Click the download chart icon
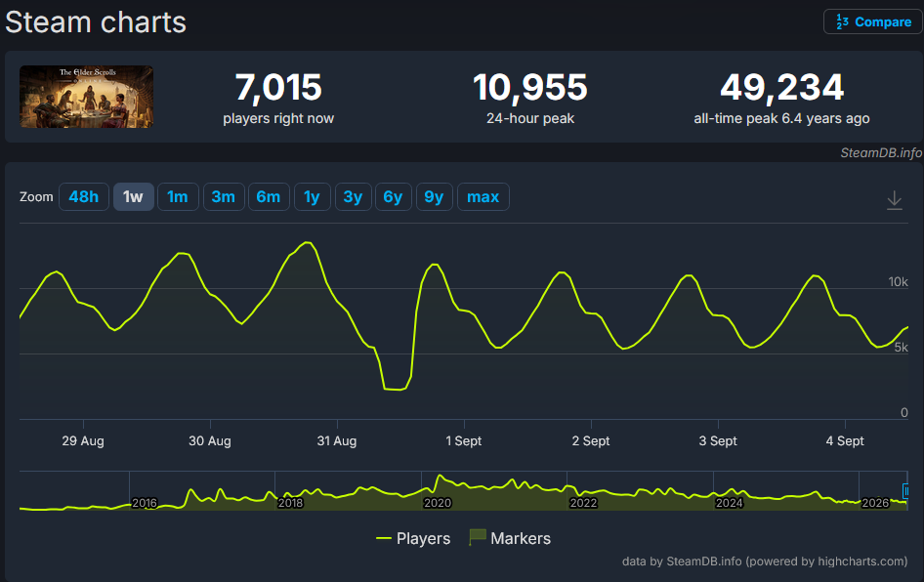 point(894,200)
